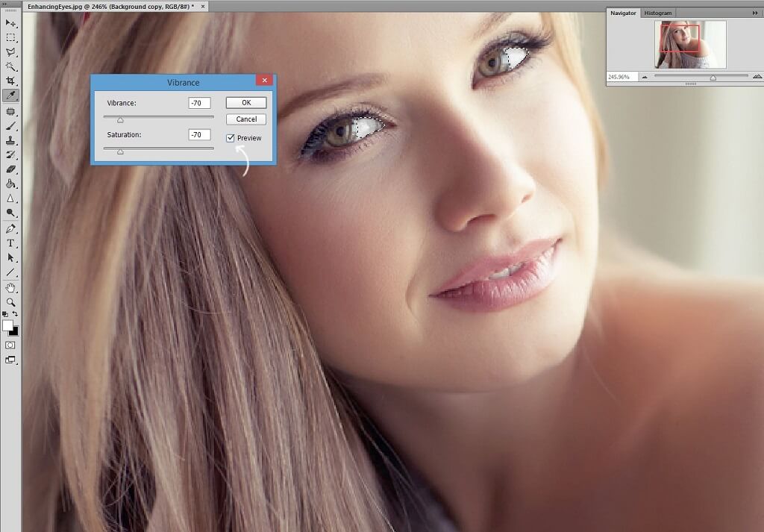The width and height of the screenshot is (764, 532).
Task: Close the EnhancingEyes.jpg document tab
Action: pyautogui.click(x=203, y=6)
